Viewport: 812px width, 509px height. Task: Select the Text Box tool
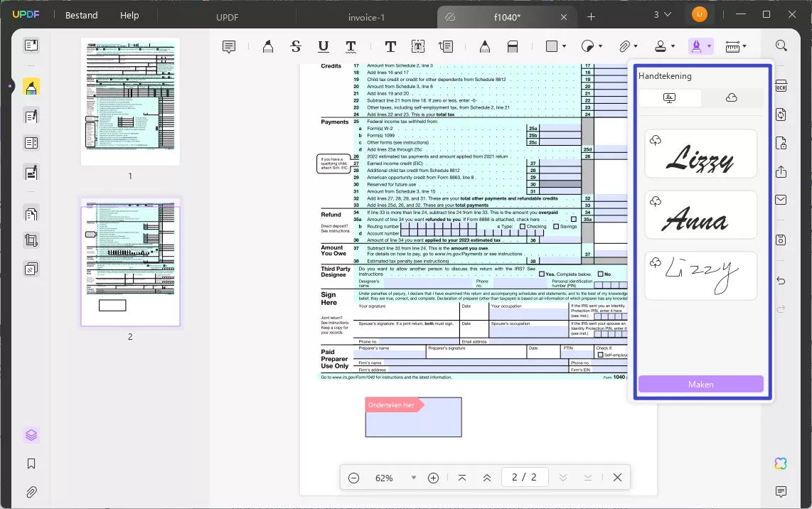418,47
